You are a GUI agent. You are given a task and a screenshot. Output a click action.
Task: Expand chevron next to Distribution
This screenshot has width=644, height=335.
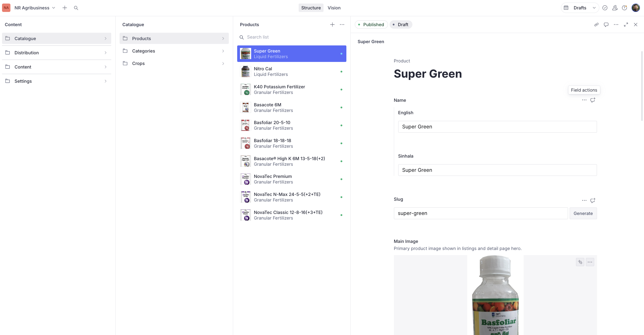106,53
